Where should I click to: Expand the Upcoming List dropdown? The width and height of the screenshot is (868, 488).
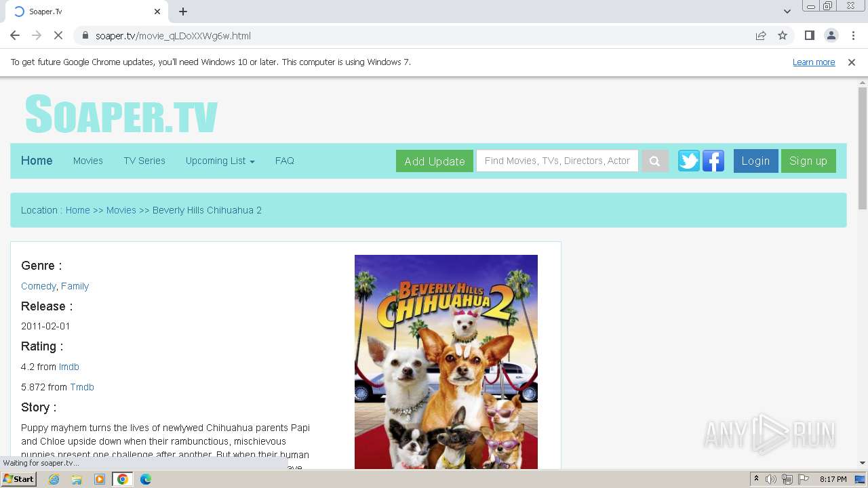[x=220, y=161]
